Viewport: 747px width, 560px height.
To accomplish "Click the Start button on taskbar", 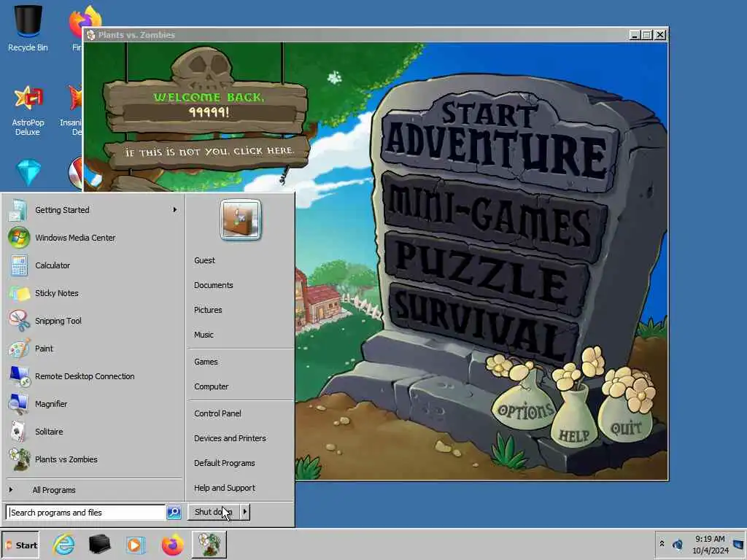I will pos(20,545).
